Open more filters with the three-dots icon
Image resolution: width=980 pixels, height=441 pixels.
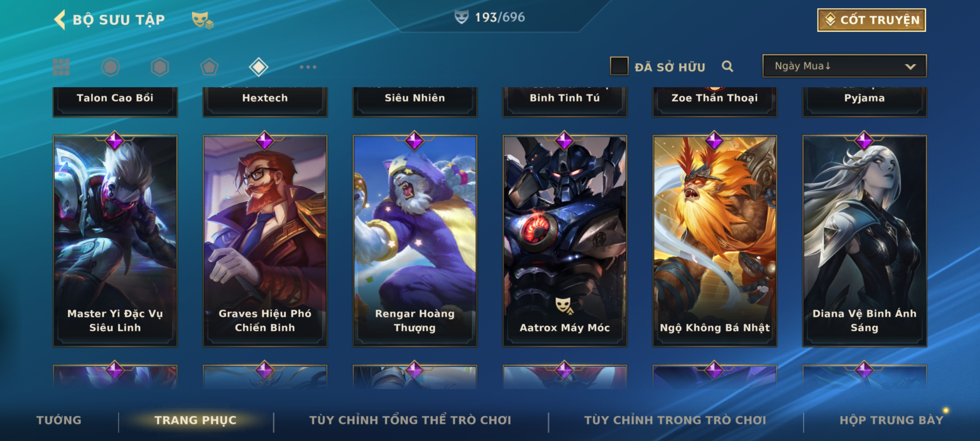pyautogui.click(x=308, y=67)
